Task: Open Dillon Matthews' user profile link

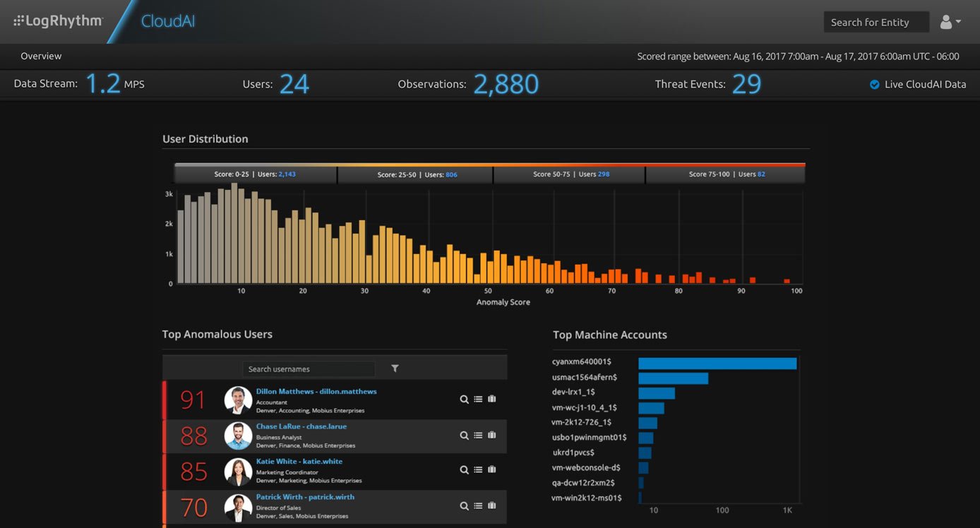Action: click(316, 391)
